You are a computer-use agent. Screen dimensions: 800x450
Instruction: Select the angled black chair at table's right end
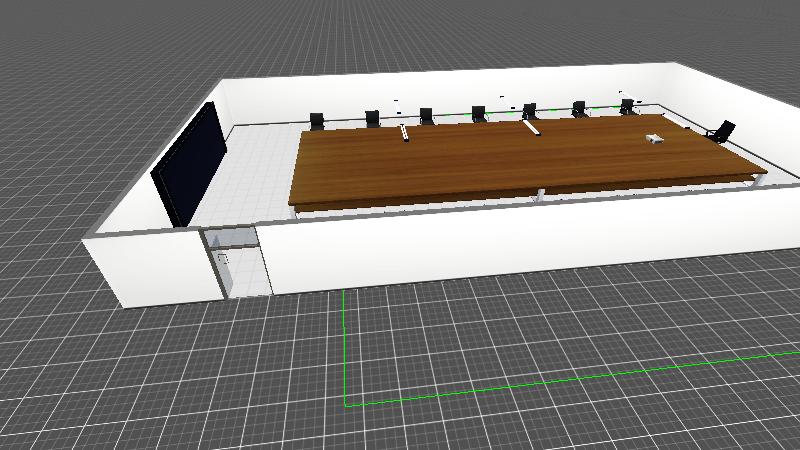[x=721, y=131]
